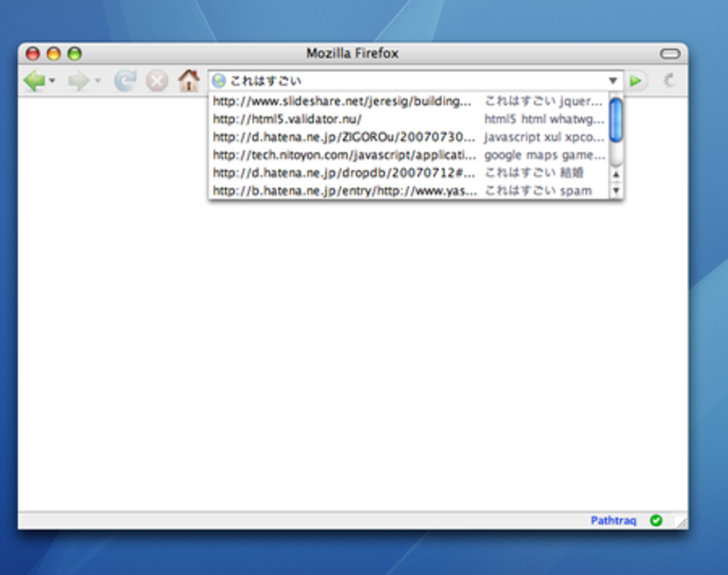
Task: Click the Pathtraq link in status bar
Action: coord(613,521)
